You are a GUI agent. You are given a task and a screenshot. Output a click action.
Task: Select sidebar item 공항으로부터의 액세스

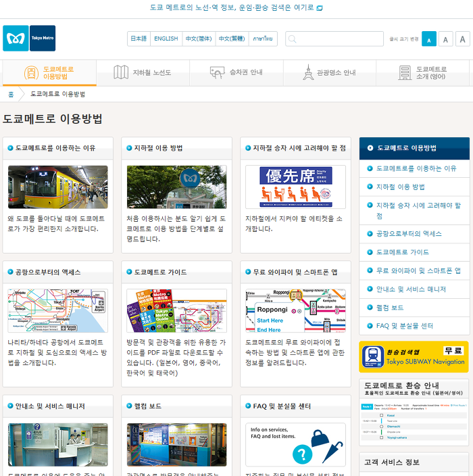(x=414, y=234)
